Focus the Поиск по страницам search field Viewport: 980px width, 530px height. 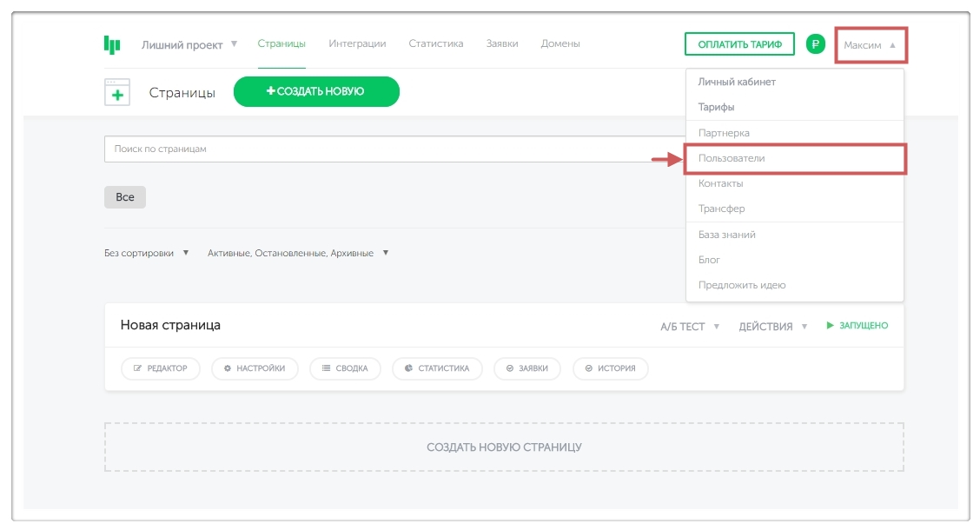click(x=391, y=149)
